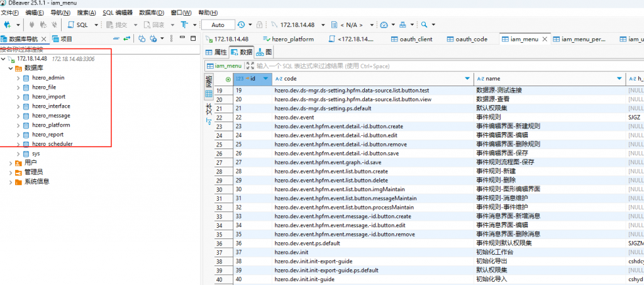Click the dashboard gauge icon in toolbar

click(x=384, y=25)
